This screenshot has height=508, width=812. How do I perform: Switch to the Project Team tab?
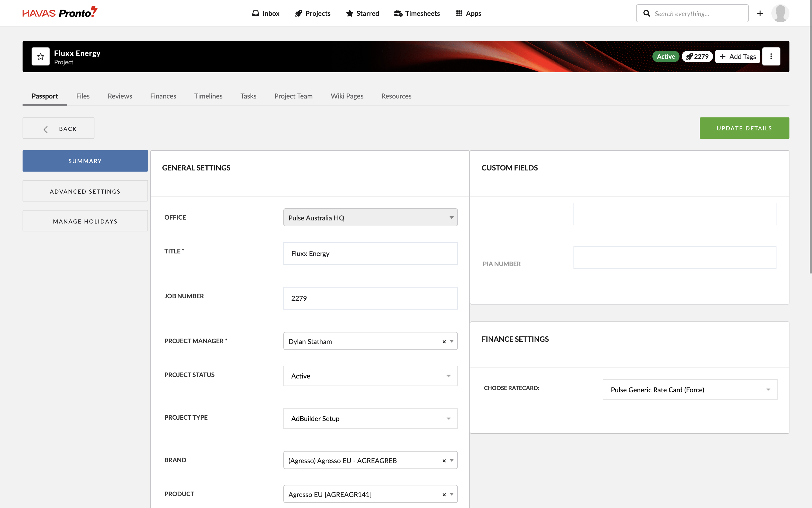294,96
